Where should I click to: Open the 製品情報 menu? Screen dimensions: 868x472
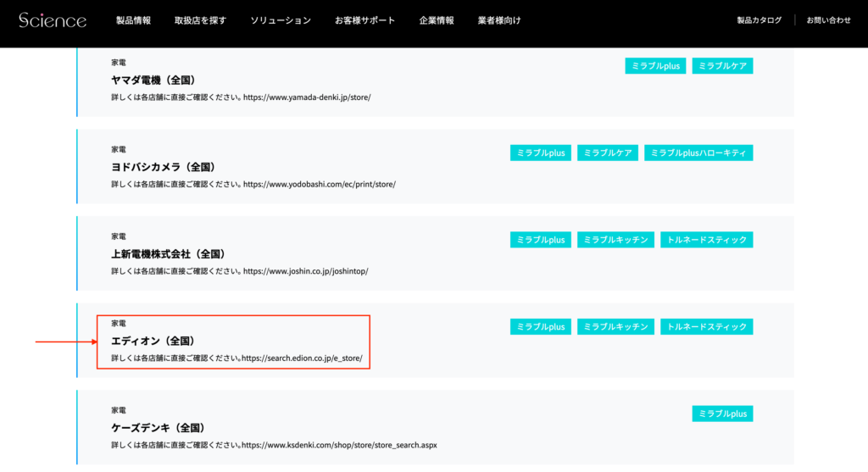[133, 20]
